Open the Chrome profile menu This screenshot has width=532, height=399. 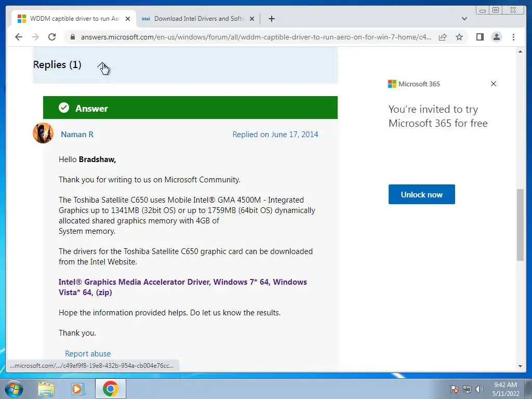(x=497, y=37)
